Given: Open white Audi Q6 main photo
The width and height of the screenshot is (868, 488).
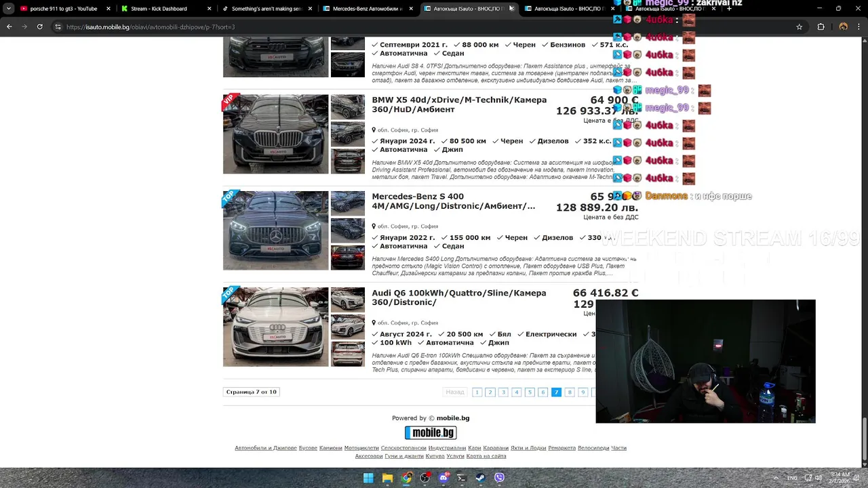Looking at the screenshot, I should click(275, 327).
